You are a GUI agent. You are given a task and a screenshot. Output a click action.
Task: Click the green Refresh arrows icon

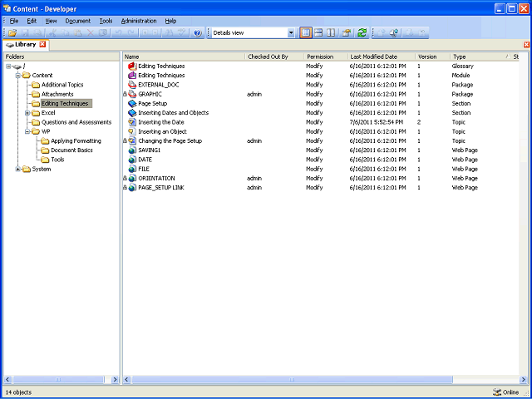[x=362, y=33]
